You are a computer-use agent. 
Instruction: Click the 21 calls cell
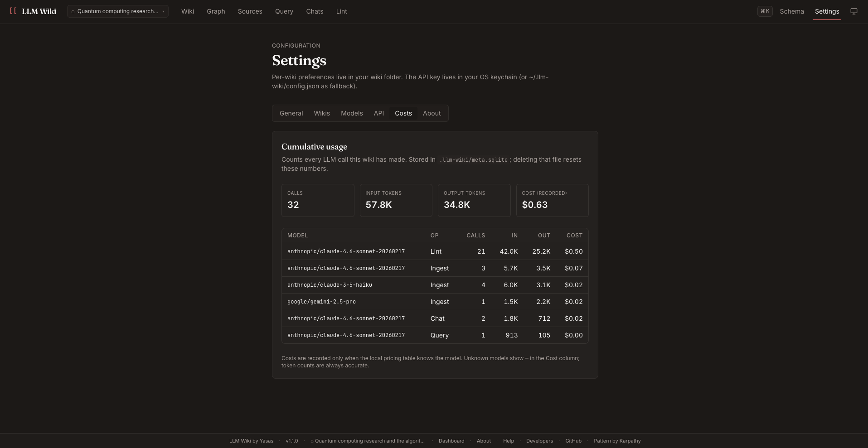click(x=481, y=251)
